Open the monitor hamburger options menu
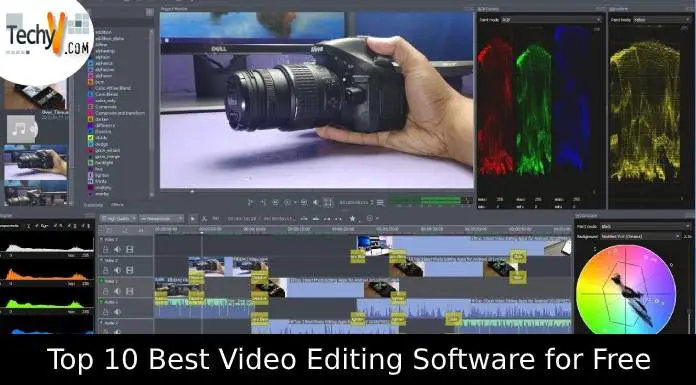 coord(380,202)
